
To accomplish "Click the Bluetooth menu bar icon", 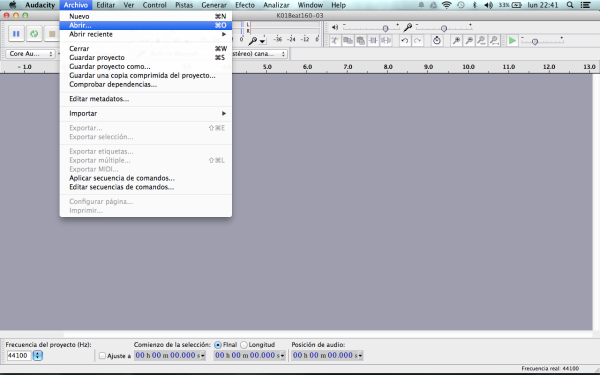I will (474, 5).
